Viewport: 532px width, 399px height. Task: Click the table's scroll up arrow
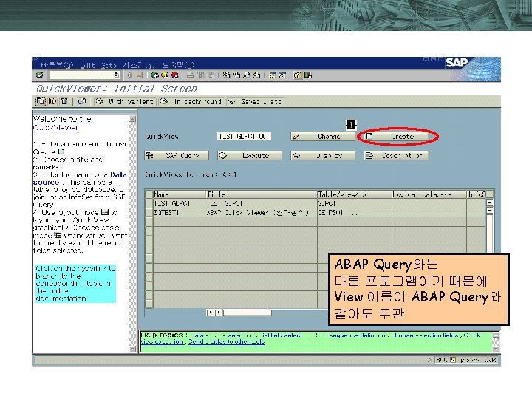click(490, 203)
